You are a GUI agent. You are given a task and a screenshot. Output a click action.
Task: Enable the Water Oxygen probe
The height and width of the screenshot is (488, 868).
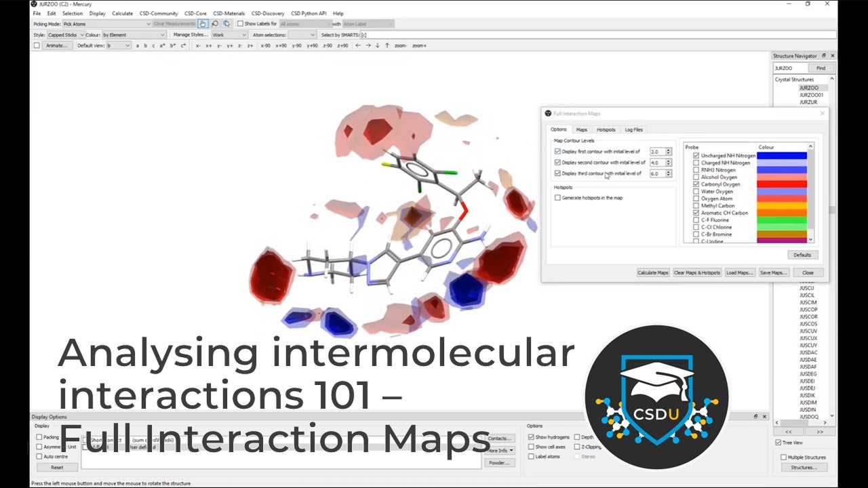696,191
